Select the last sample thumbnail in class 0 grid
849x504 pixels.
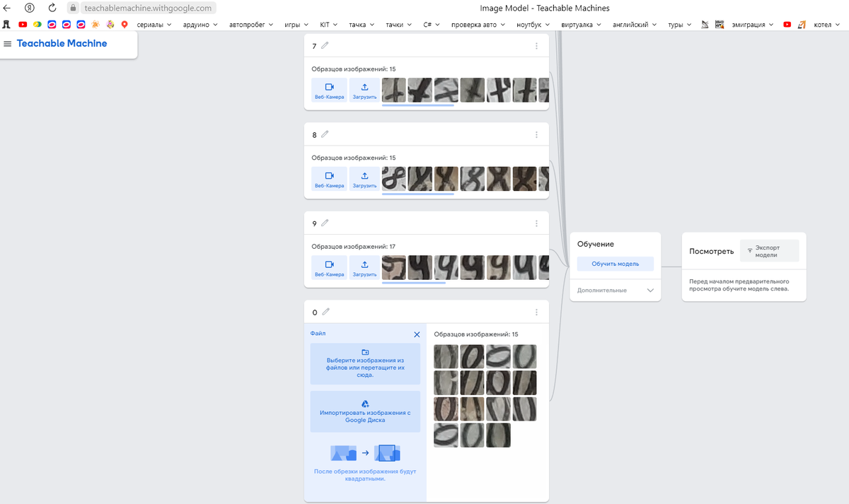(x=498, y=435)
